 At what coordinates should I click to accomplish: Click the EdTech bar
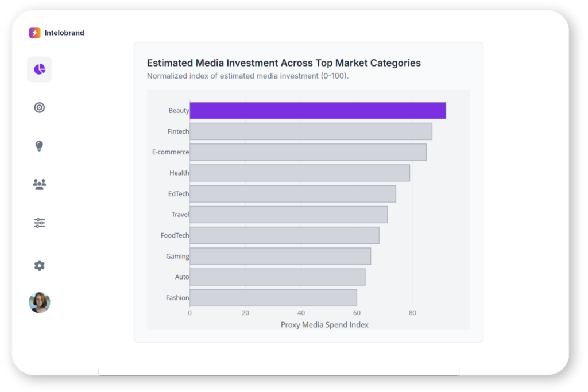point(293,194)
